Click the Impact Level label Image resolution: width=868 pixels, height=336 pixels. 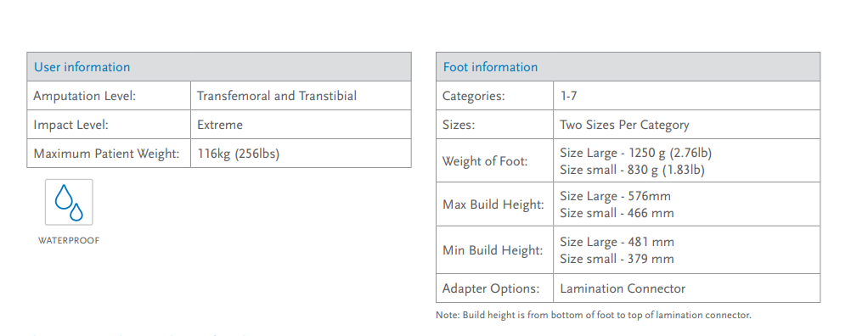70,125
